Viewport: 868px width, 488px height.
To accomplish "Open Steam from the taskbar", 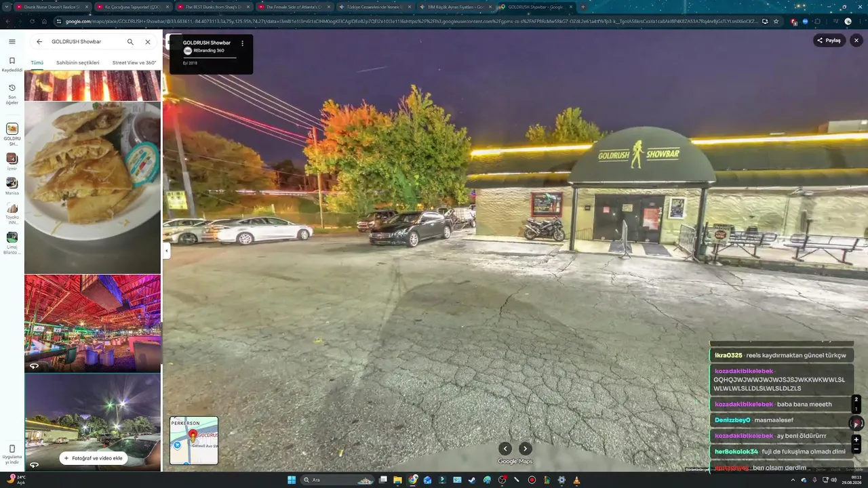I will (472, 480).
